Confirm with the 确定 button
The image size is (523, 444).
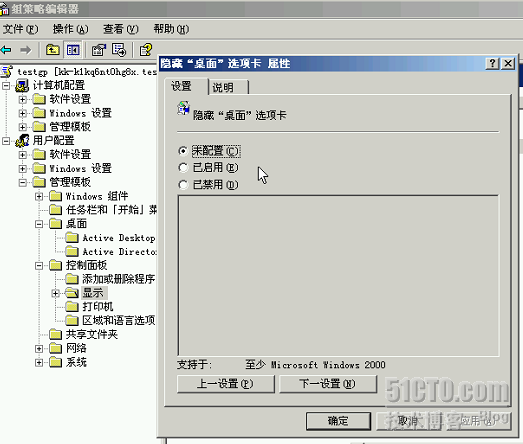coord(338,421)
